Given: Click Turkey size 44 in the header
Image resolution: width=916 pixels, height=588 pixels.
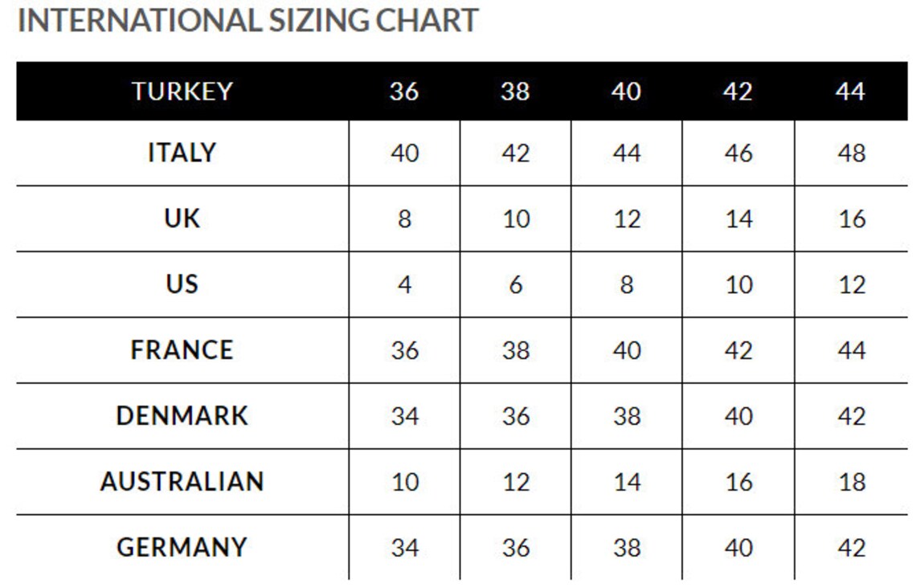Looking at the screenshot, I should (x=851, y=91).
